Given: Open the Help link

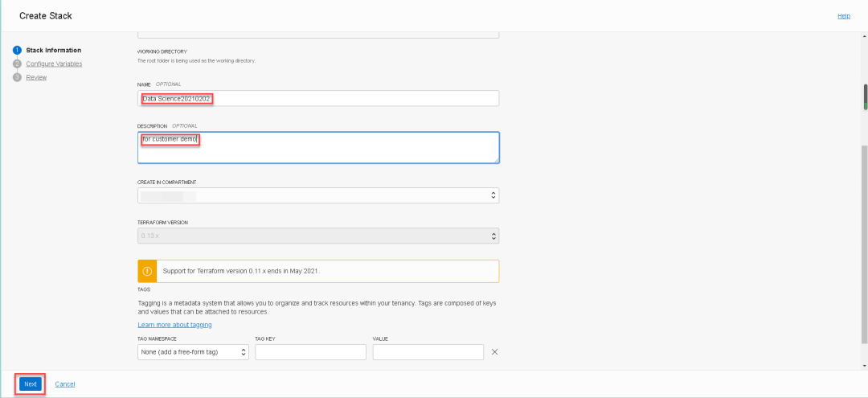Looking at the screenshot, I should [844, 16].
